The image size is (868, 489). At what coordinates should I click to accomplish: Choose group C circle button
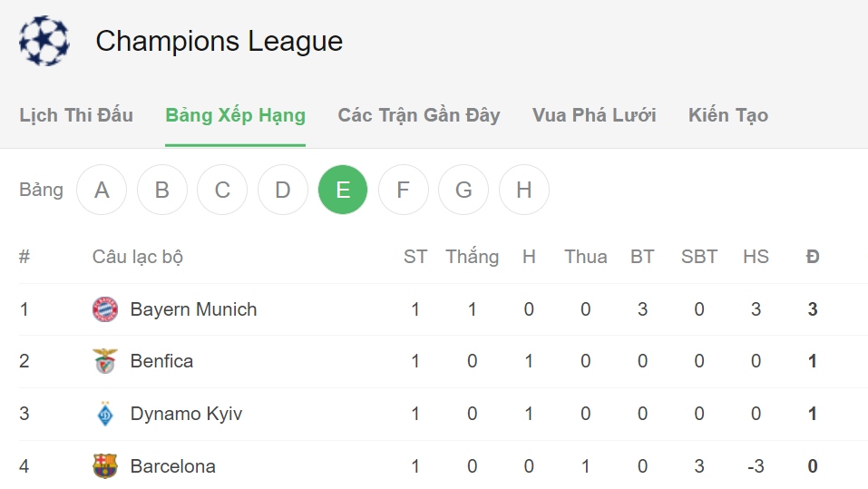pos(222,190)
